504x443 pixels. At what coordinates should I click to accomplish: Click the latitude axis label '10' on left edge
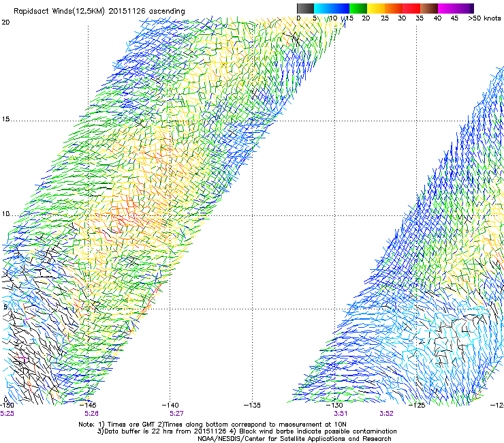[5, 214]
